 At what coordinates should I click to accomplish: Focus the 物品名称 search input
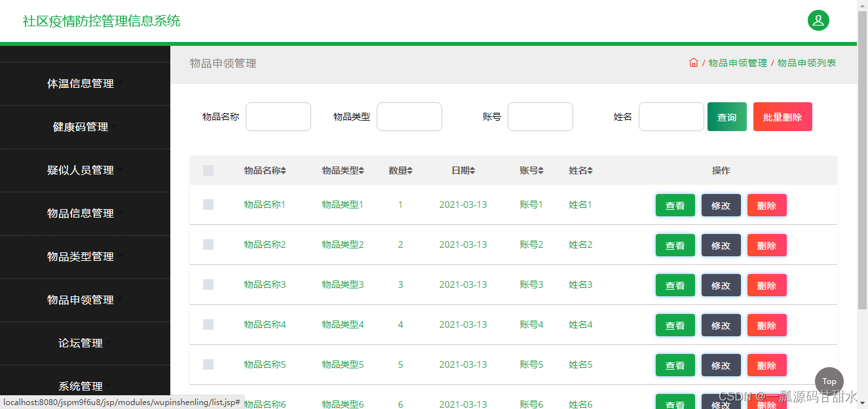(278, 117)
